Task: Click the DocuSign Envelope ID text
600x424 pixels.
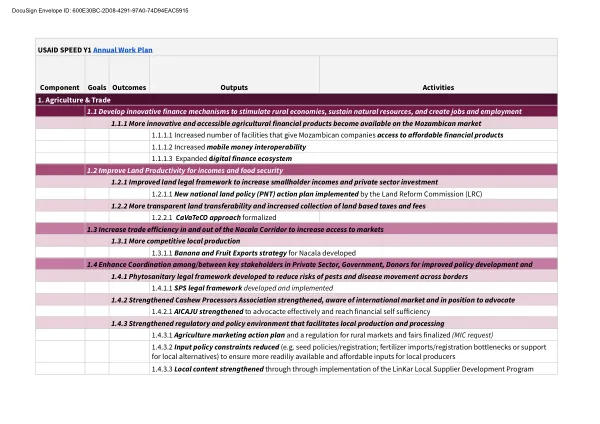Action: (x=100, y=11)
